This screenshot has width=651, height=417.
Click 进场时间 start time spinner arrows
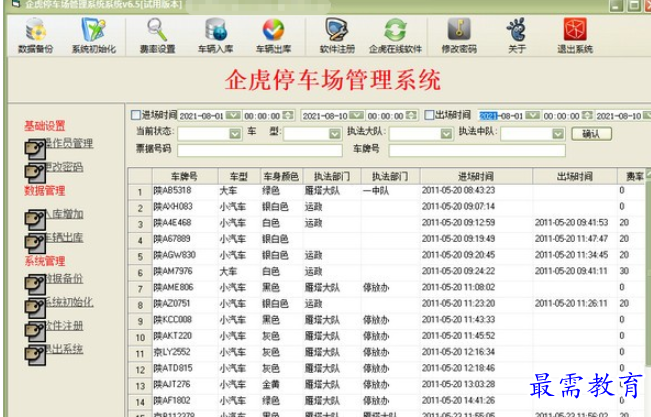[x=288, y=115]
